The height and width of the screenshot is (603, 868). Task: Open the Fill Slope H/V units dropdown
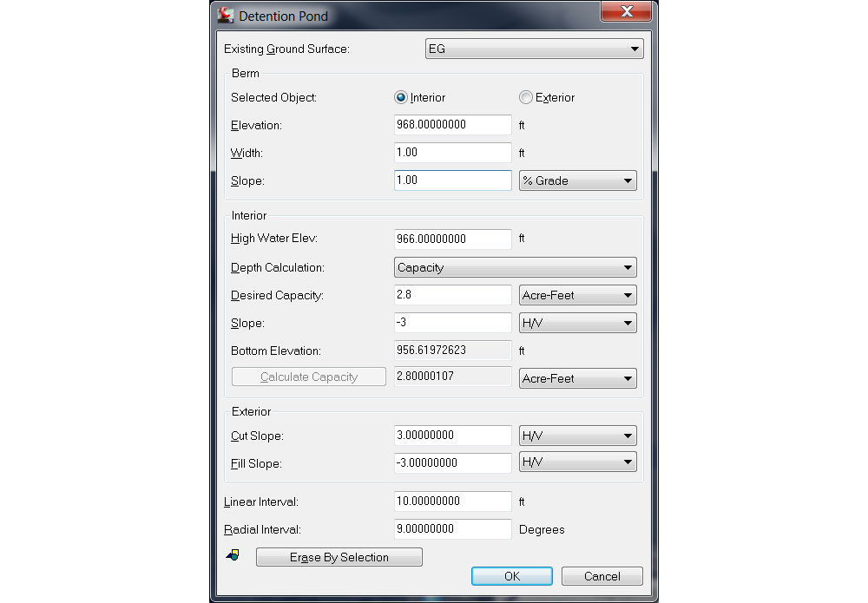(x=577, y=463)
